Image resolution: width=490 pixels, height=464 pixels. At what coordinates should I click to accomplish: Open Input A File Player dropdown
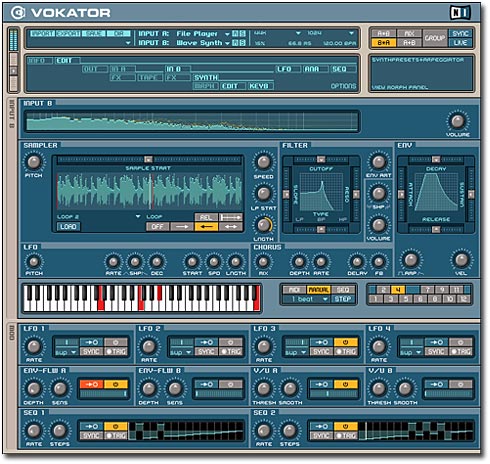227,34
